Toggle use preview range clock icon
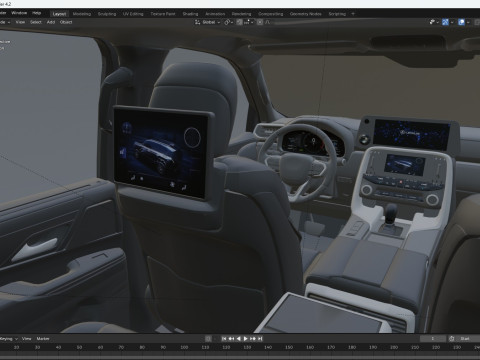 point(452,339)
